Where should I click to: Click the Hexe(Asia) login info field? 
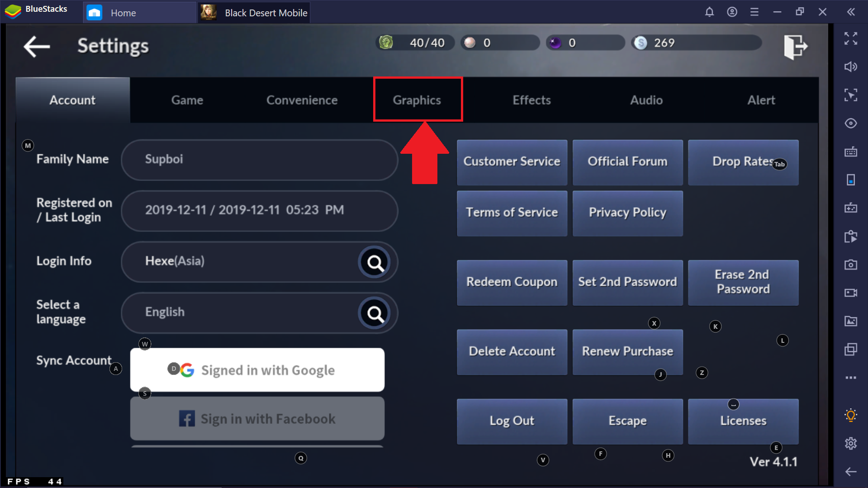coord(260,262)
